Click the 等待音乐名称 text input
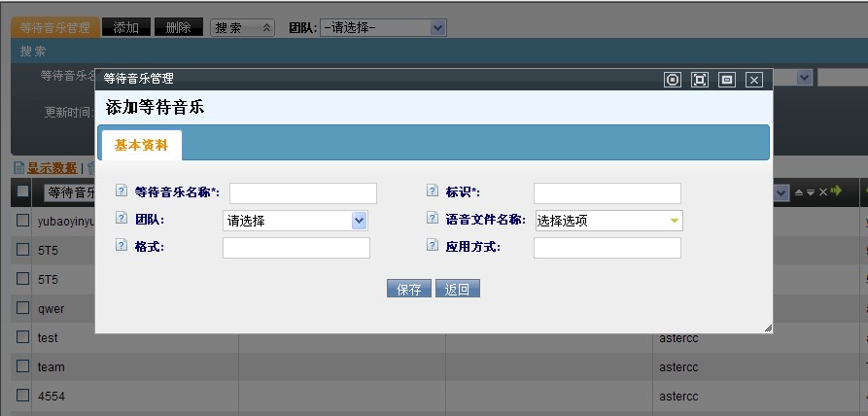 click(x=302, y=192)
